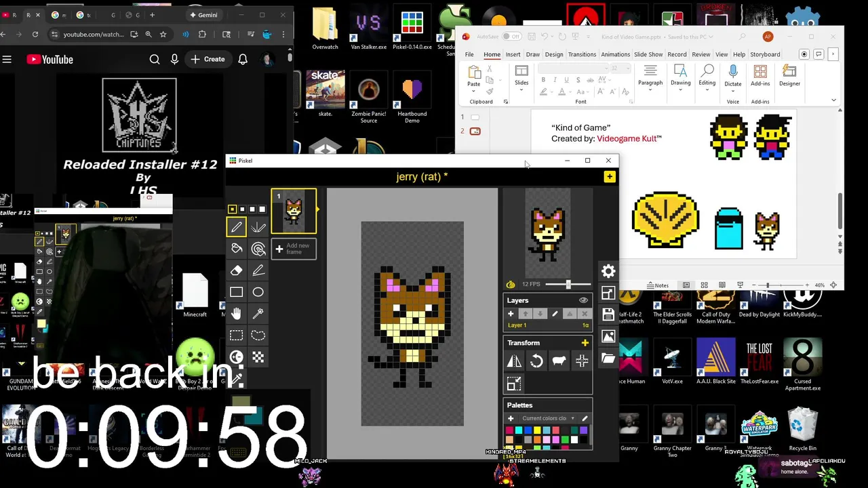
Task: Click the Clone sheep transform icon
Action: coord(559,361)
